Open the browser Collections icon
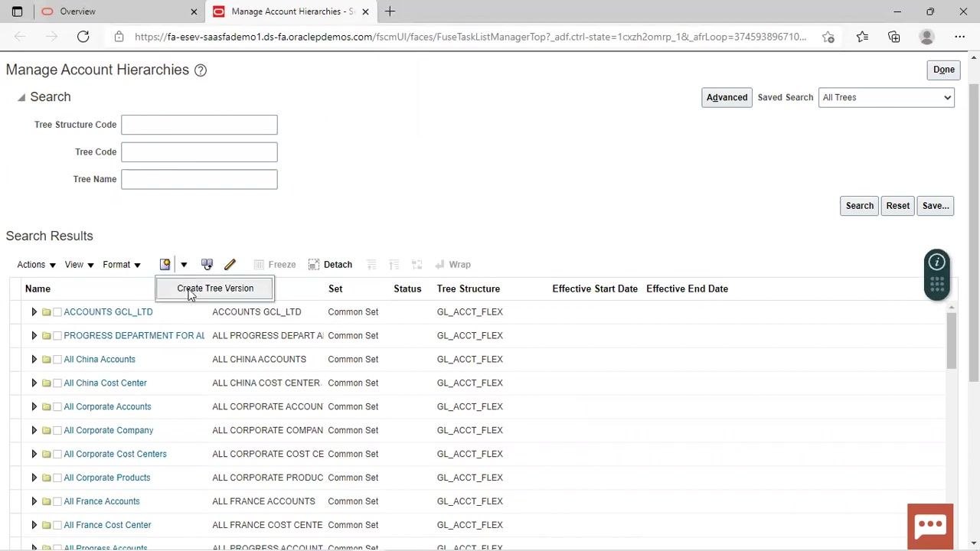The image size is (980, 551). pos(894,37)
